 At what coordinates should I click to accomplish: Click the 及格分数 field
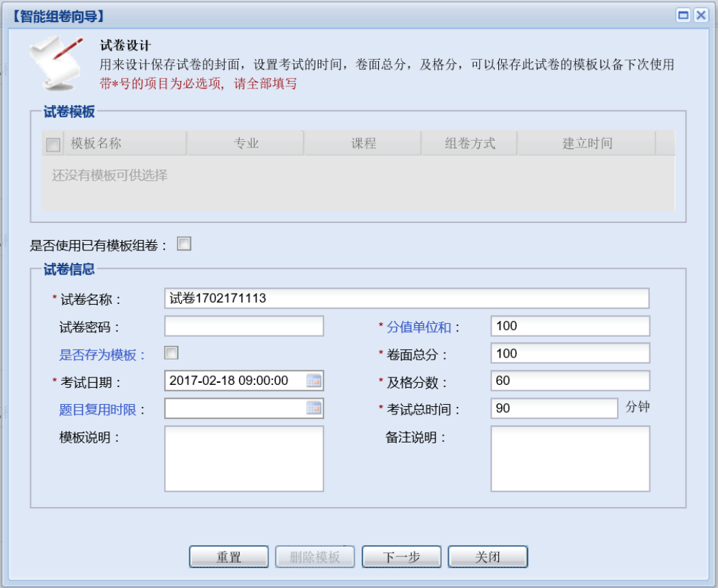[x=570, y=381]
